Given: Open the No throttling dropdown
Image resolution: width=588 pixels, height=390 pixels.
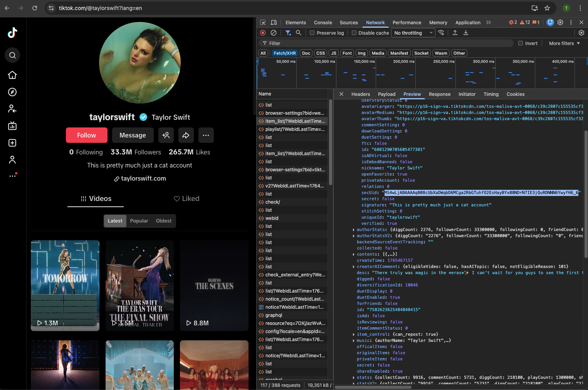Looking at the screenshot, I should point(413,33).
